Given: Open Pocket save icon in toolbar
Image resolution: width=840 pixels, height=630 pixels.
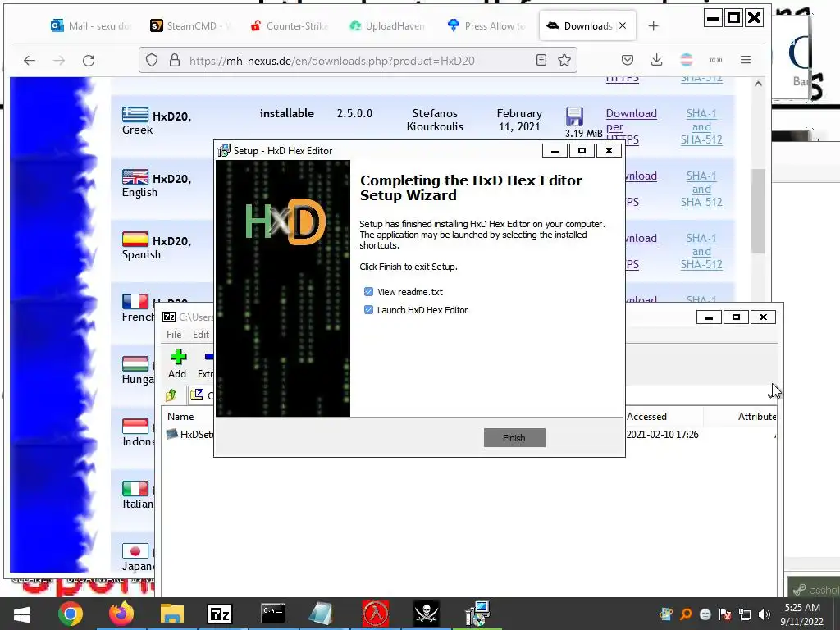Looking at the screenshot, I should [x=628, y=60].
